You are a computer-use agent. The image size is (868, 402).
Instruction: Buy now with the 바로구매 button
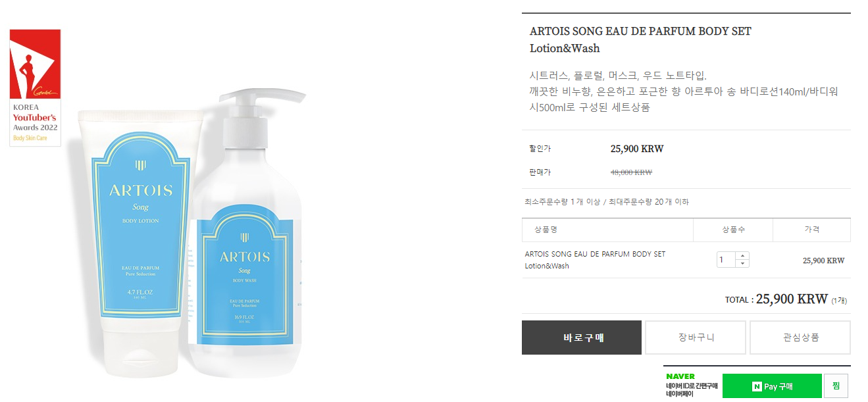point(582,338)
